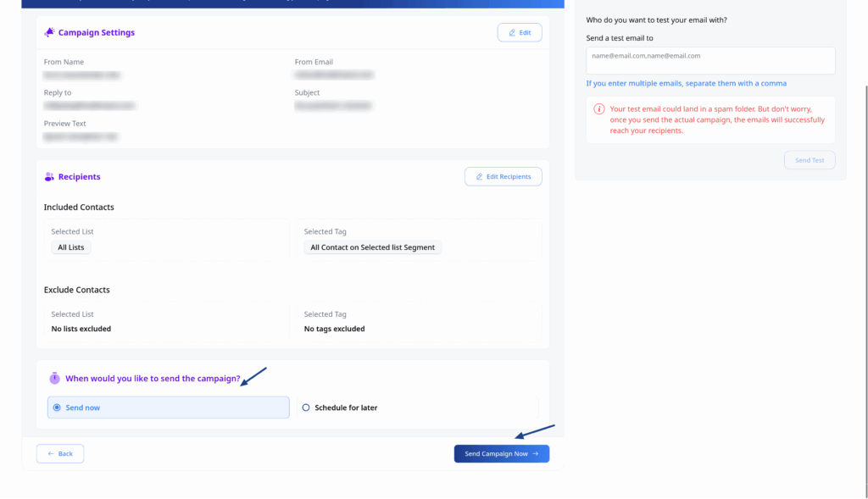Viewport: 868px width, 499px height.
Task: Click the pencil icon in Edit button
Action: click(x=512, y=32)
